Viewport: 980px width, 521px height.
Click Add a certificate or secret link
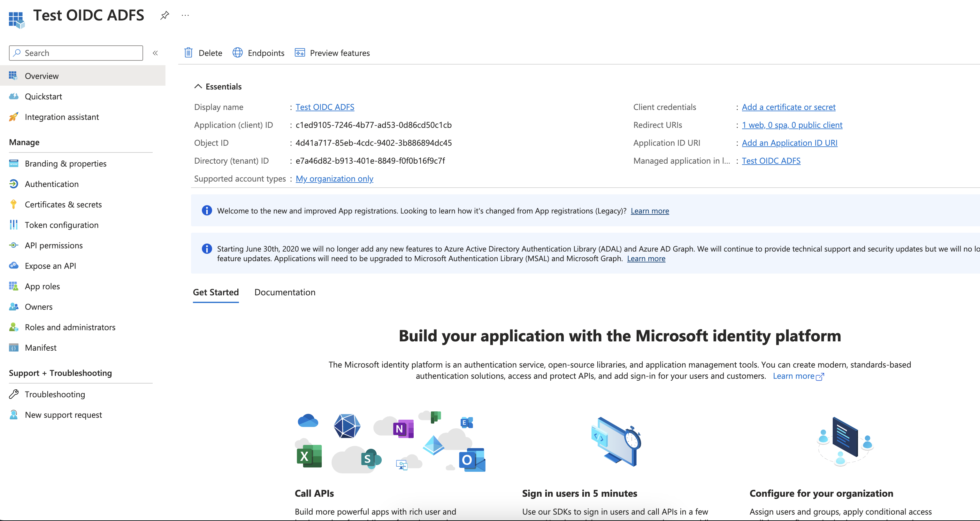[x=788, y=107]
